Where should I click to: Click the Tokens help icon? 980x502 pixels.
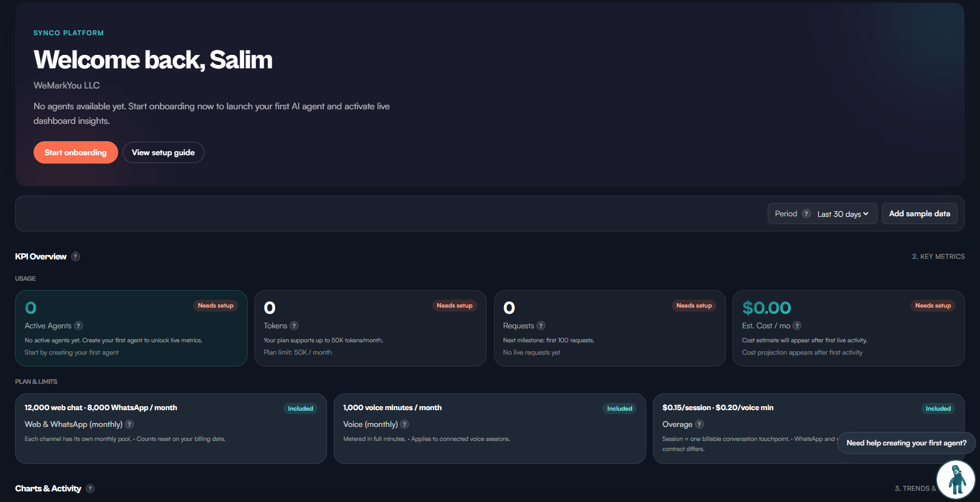tap(294, 326)
